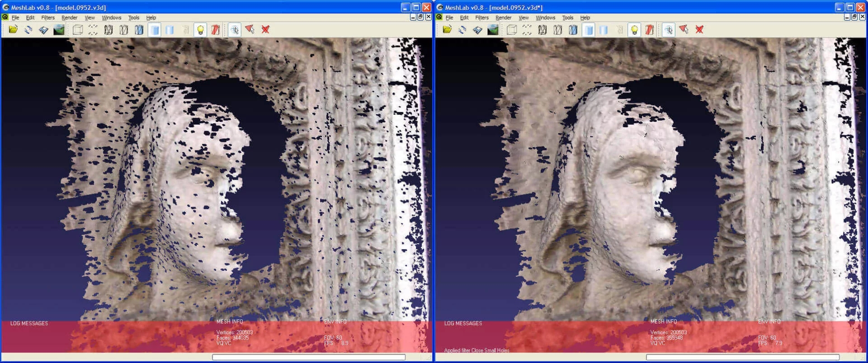Click the 'Applied filter Close Small Holes' log message
This screenshot has width=868, height=363.
tap(476, 350)
